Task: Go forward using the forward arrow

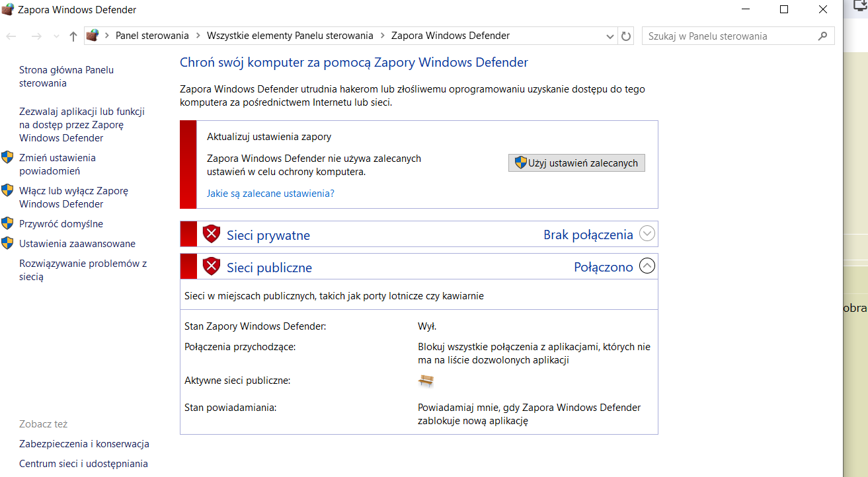Action: tap(36, 36)
